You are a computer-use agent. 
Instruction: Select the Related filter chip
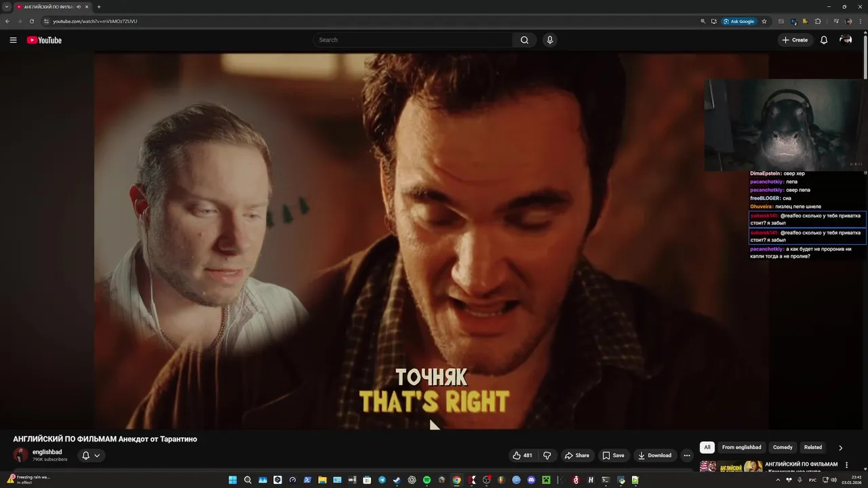click(813, 447)
